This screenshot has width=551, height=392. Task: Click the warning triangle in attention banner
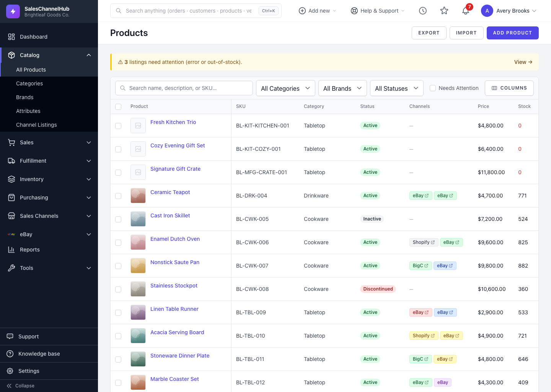click(120, 62)
